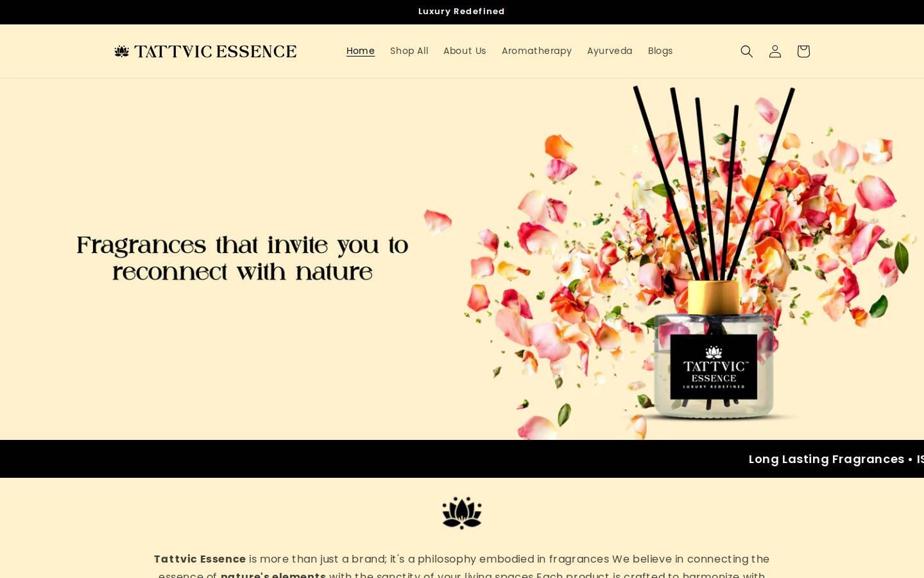Click the Long Lasting Fragrances marquee text
924x578 pixels.
click(x=826, y=459)
